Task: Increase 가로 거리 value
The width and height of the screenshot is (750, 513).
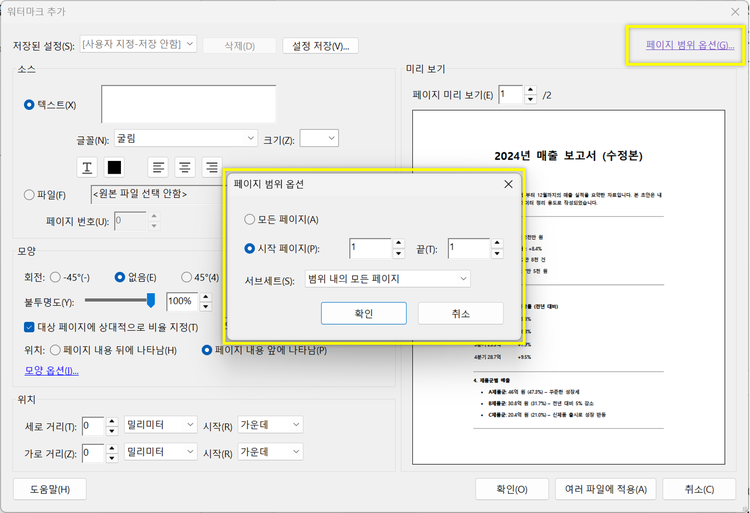Action: tap(111, 448)
